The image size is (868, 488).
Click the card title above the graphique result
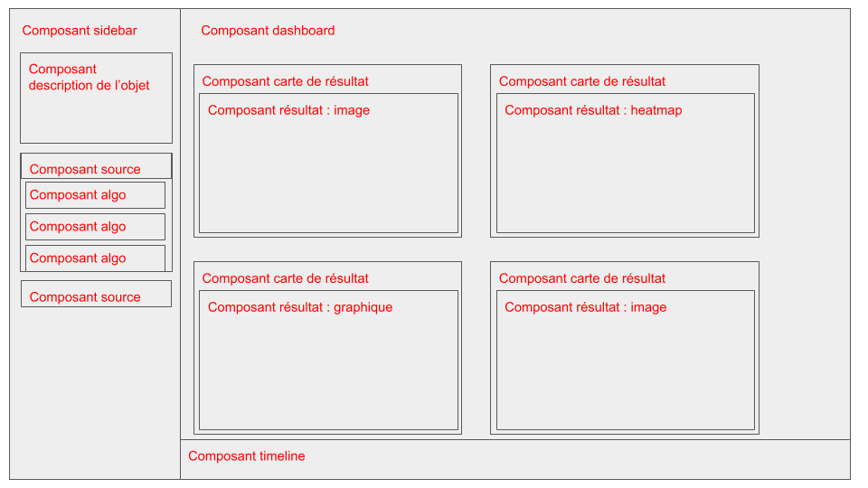tap(286, 278)
